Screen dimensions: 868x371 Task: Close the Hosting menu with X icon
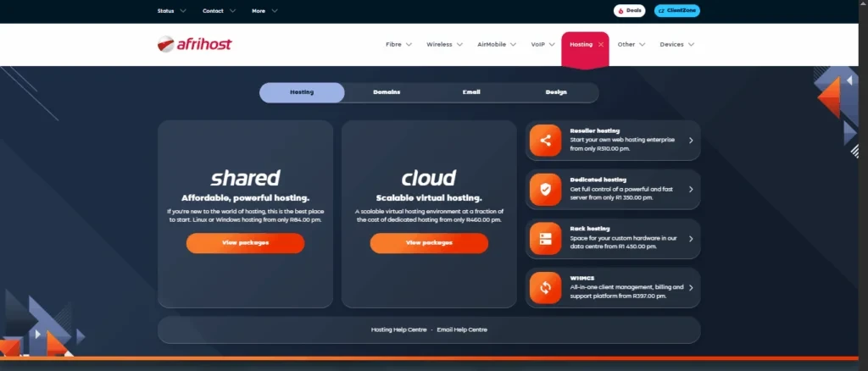601,44
